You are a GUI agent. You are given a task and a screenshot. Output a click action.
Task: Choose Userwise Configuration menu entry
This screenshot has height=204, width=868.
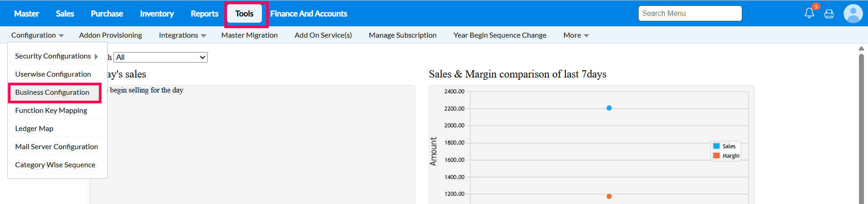point(53,74)
